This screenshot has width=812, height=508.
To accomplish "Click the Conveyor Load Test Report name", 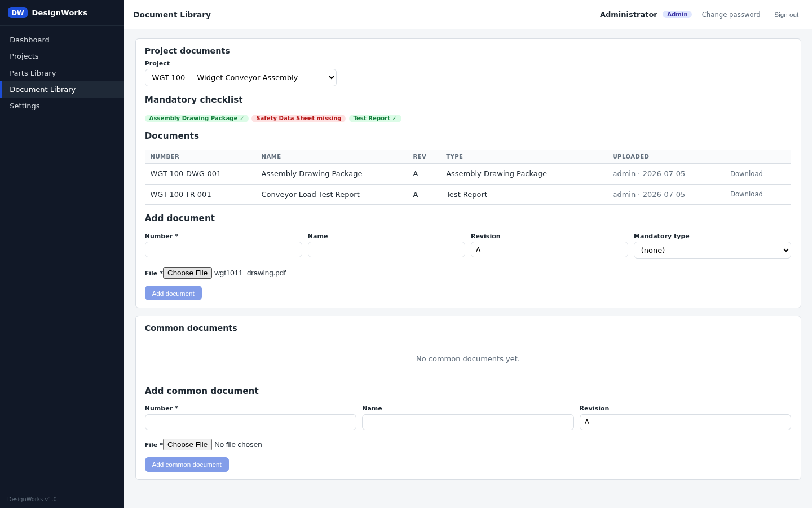I will tap(310, 195).
